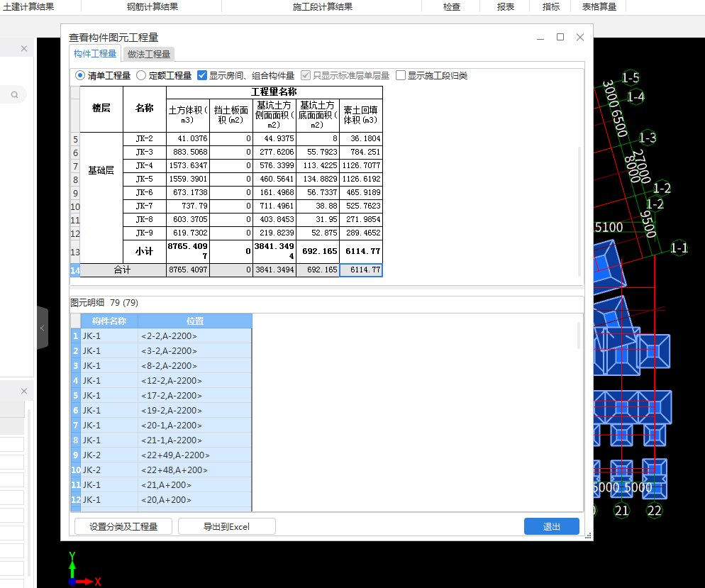
Task: Open 报表 ribbon group
Action: click(x=506, y=7)
